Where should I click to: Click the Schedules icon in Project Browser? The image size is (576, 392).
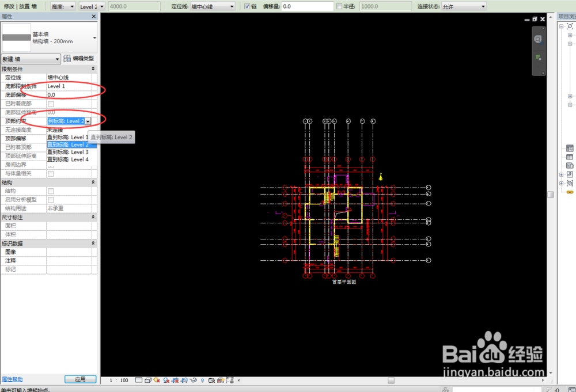click(570, 157)
